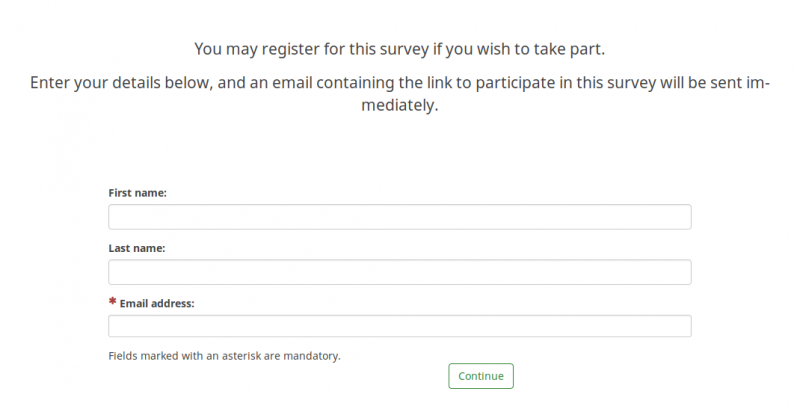Click the word "mandatory" in the footnote
This screenshot has width=800, height=409.
pyautogui.click(x=312, y=355)
